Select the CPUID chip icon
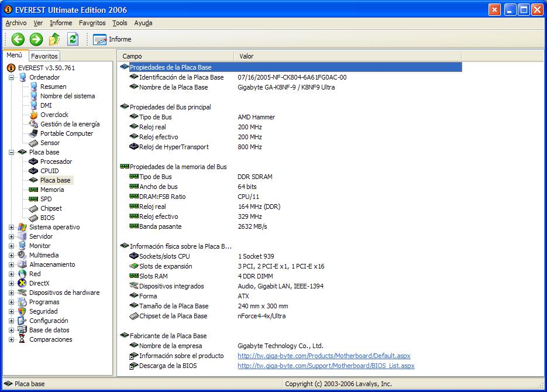 (33, 171)
